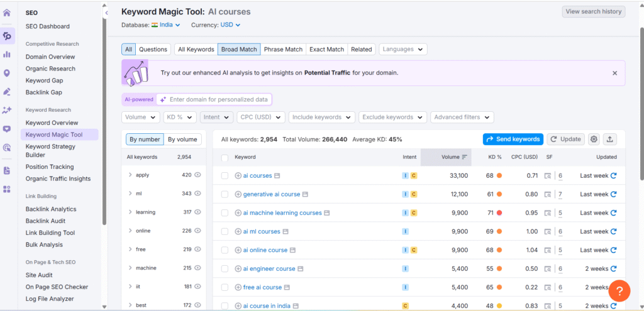Open the Intent filter dropdown
The width and height of the screenshot is (644, 311).
click(x=216, y=117)
